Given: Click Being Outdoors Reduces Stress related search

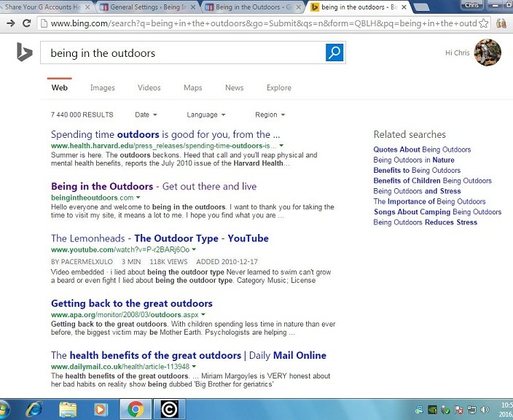Looking at the screenshot, I should (426, 222).
